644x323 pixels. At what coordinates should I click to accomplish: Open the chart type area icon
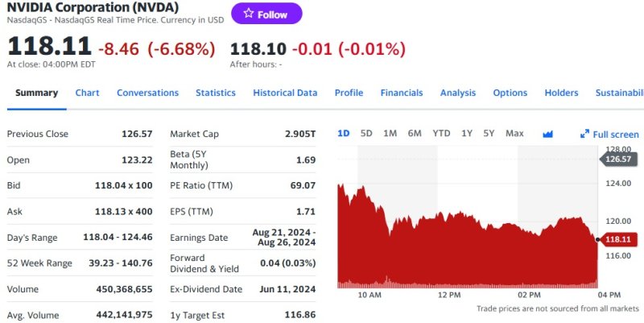[547, 134]
